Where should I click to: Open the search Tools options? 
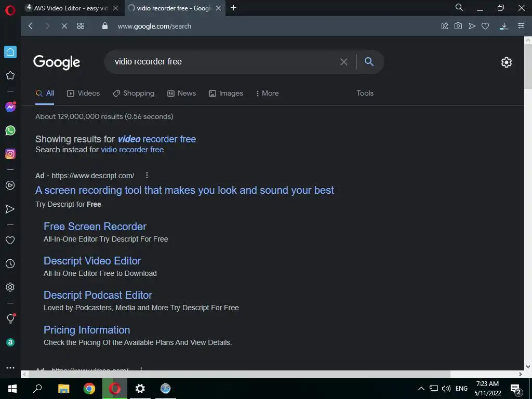pyautogui.click(x=365, y=94)
